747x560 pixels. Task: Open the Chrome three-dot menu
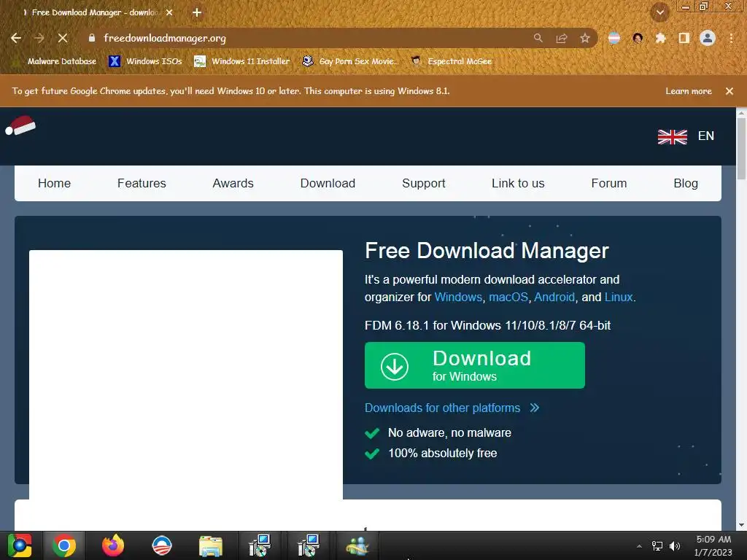[x=731, y=38]
